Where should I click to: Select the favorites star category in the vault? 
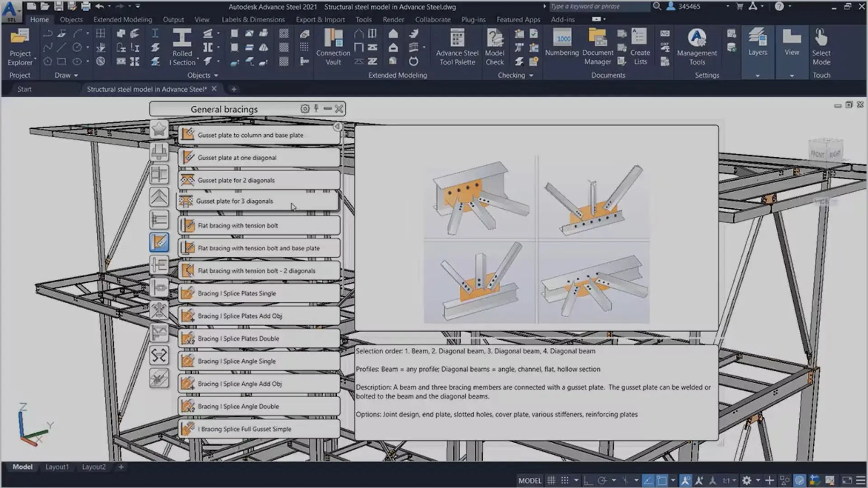click(x=159, y=130)
